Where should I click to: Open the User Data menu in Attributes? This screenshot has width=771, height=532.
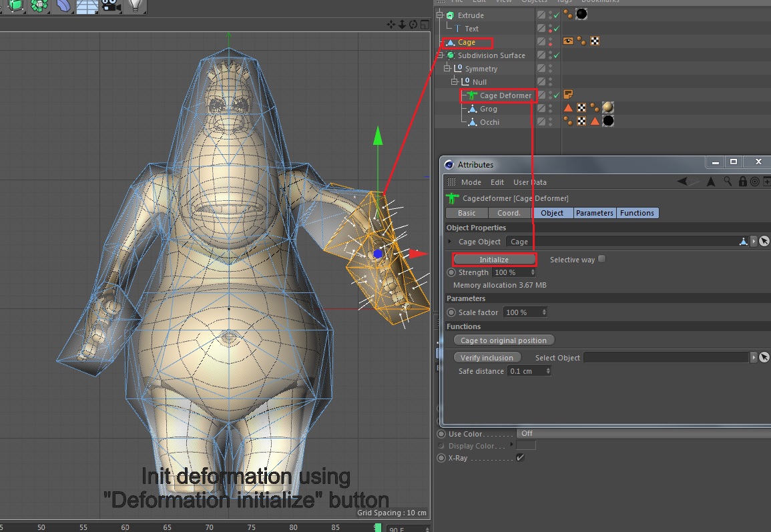tap(529, 182)
